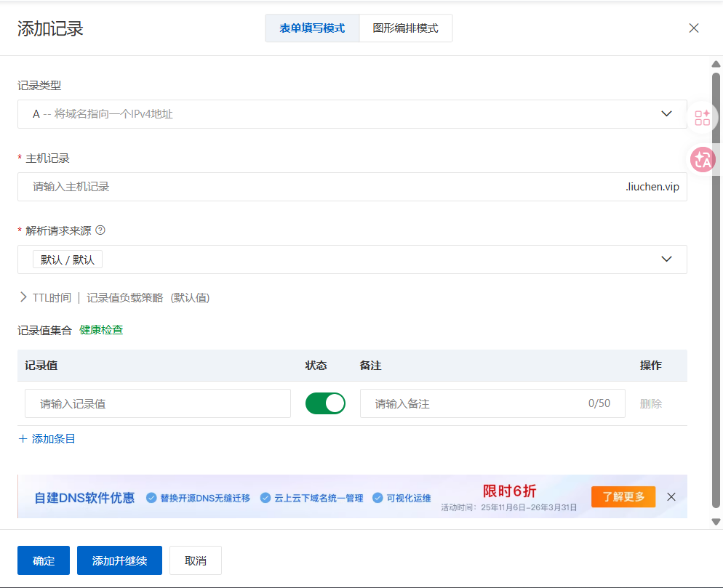Open the 解析请求来源 dropdown
Viewport: 723px width, 588px height.
[352, 259]
